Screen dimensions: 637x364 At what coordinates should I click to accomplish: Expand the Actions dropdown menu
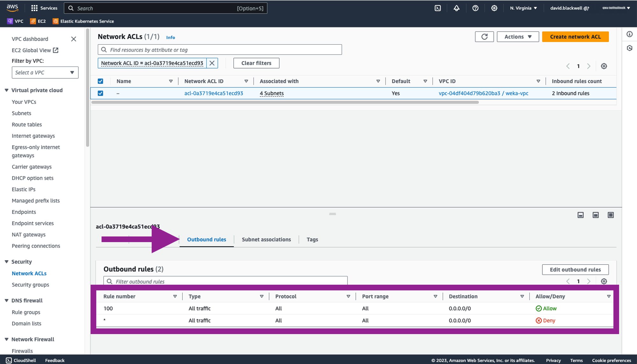click(x=518, y=37)
